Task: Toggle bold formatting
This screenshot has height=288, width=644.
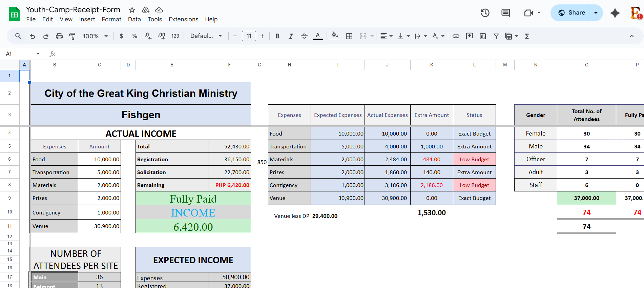Action: (277, 36)
